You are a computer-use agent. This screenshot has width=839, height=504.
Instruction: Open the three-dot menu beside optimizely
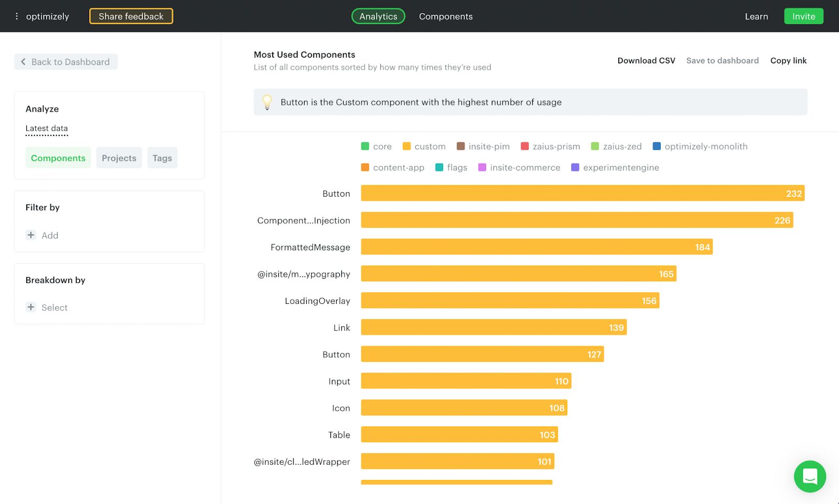pos(17,16)
